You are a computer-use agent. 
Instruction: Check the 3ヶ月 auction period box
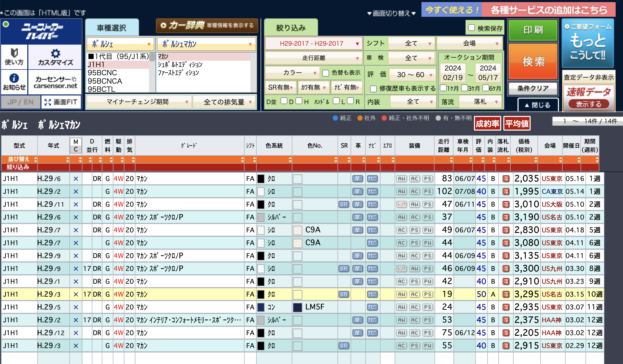tap(464, 88)
